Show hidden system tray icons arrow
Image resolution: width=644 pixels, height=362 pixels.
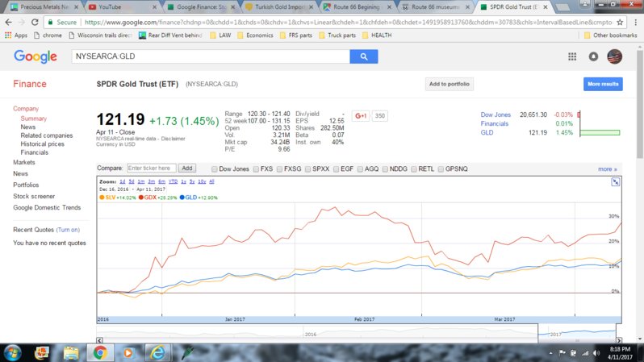[x=550, y=353]
